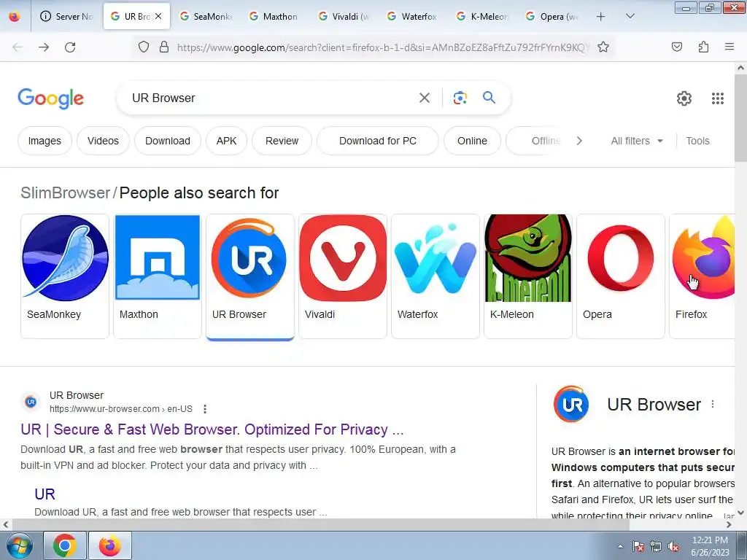The image size is (747, 560).
Task: Close the UR Browser tab
Action: pos(158,16)
